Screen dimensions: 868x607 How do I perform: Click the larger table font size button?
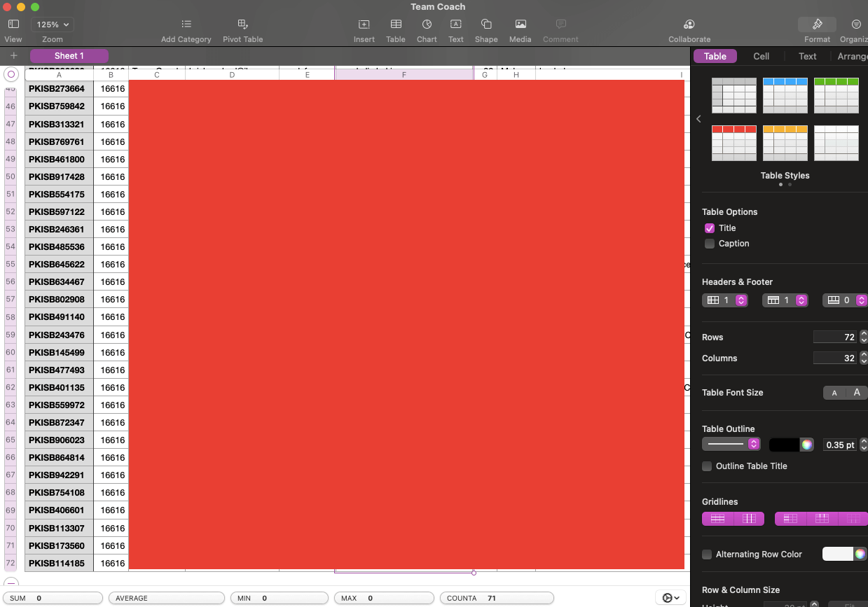tap(856, 393)
